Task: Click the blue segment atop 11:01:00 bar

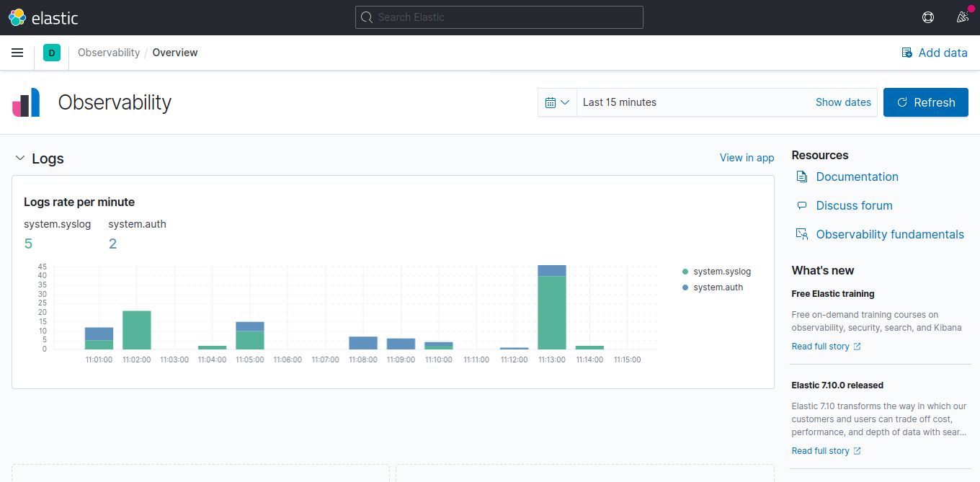Action: [x=99, y=334]
